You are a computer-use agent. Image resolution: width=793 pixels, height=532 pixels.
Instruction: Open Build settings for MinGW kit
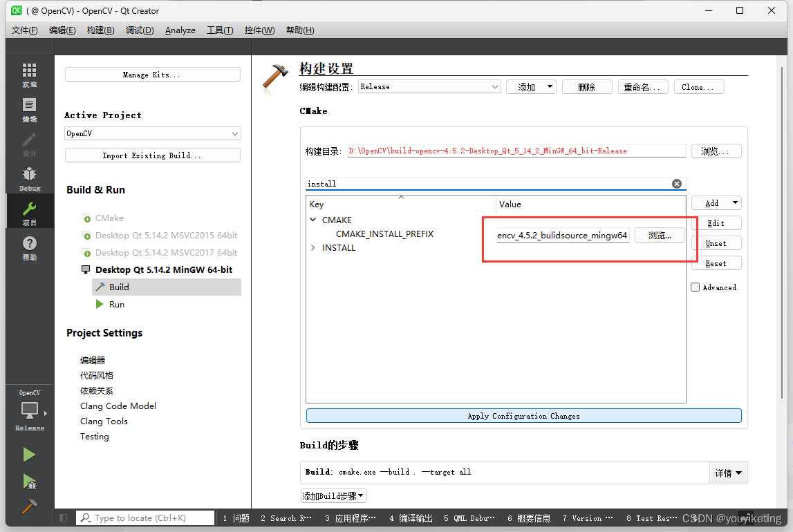167,287
